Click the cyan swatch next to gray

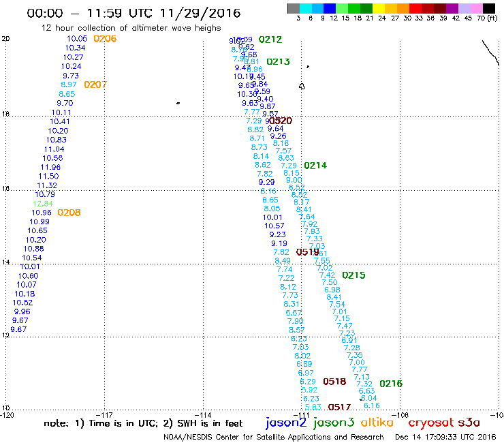306,8
